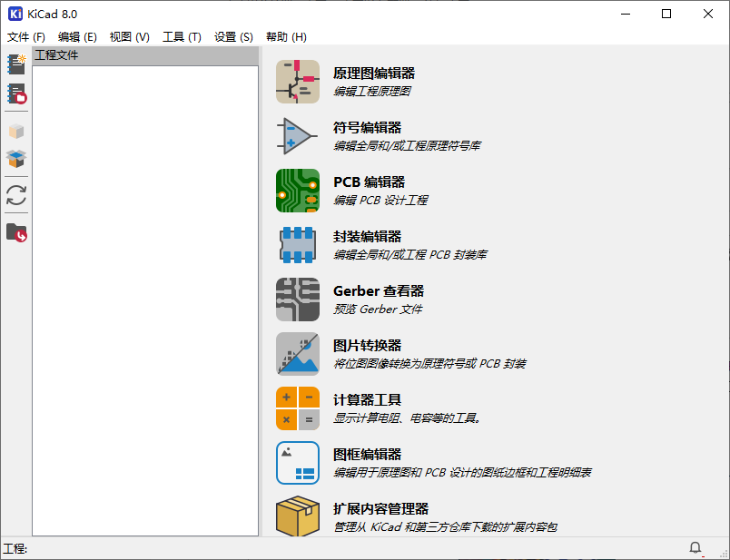
Task: Unarchive a project using sidebar icon
Action: (15, 160)
